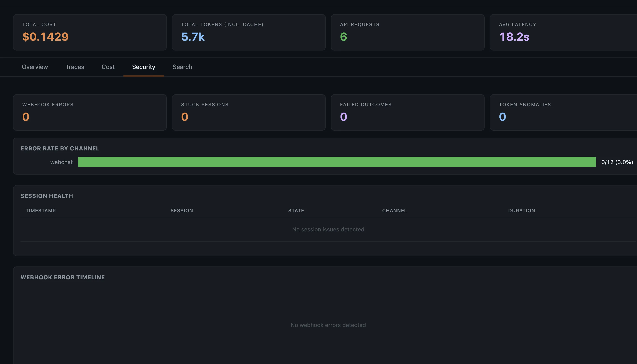Click the active Security tab

click(143, 67)
